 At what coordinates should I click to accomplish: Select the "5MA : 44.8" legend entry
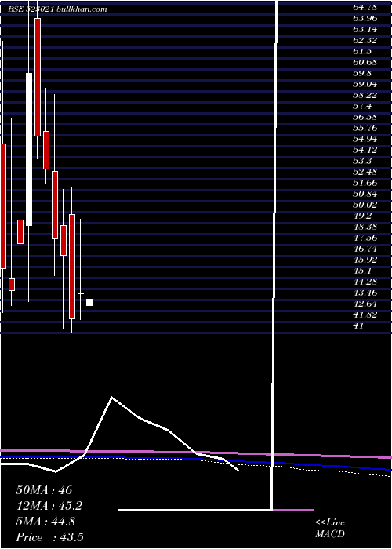[45, 522]
